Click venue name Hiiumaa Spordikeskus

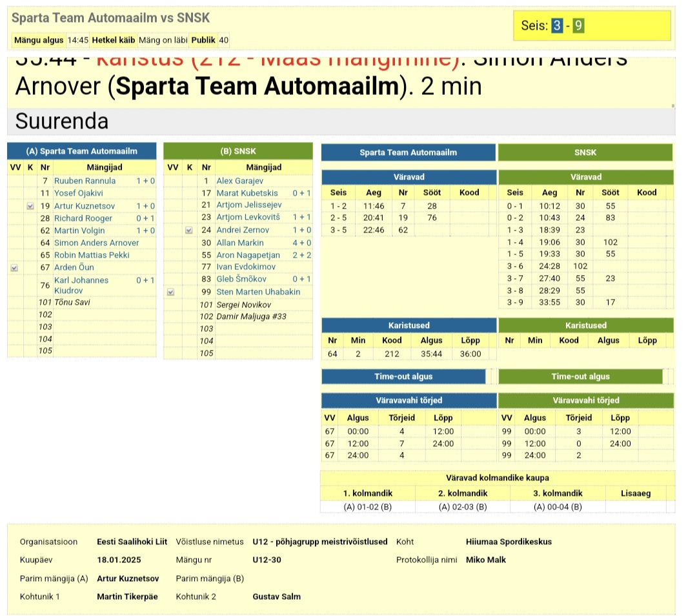tap(509, 542)
